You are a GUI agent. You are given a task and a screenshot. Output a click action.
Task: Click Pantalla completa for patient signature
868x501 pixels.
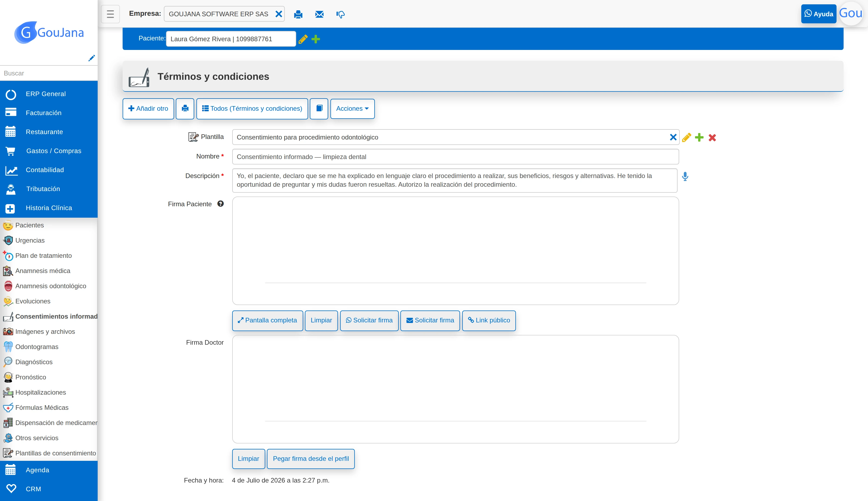(267, 320)
